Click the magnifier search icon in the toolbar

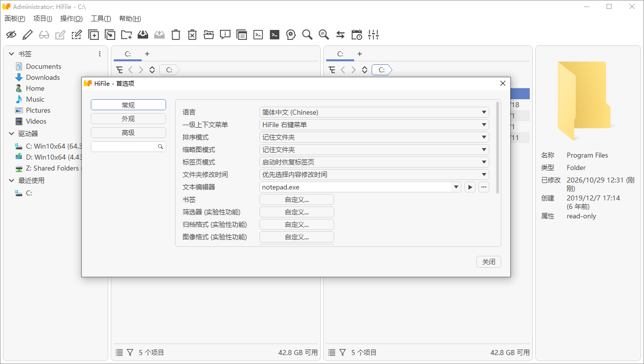click(x=307, y=34)
